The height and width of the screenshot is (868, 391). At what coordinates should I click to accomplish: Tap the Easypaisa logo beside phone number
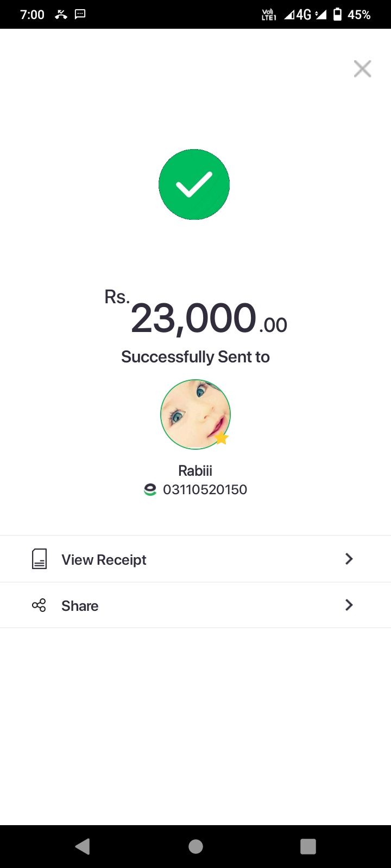pyautogui.click(x=150, y=489)
